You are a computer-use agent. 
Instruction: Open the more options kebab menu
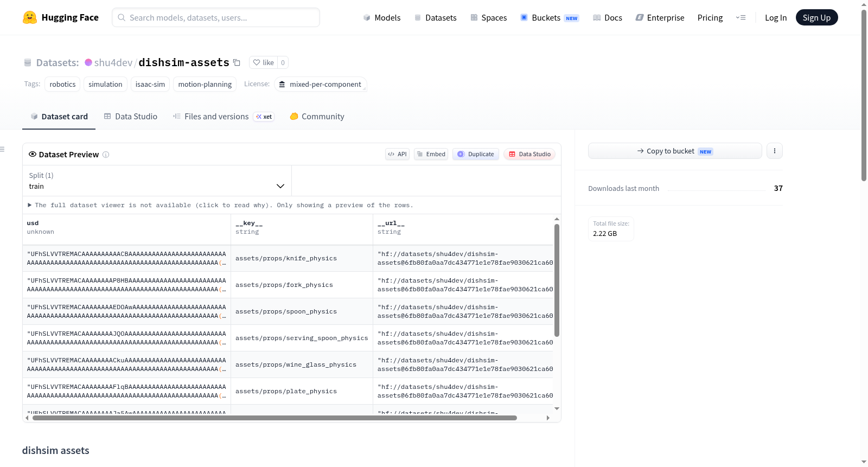775,151
